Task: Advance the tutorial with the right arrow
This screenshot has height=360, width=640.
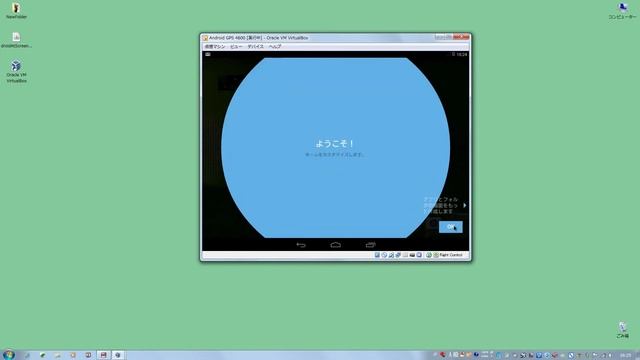Action: click(x=464, y=205)
